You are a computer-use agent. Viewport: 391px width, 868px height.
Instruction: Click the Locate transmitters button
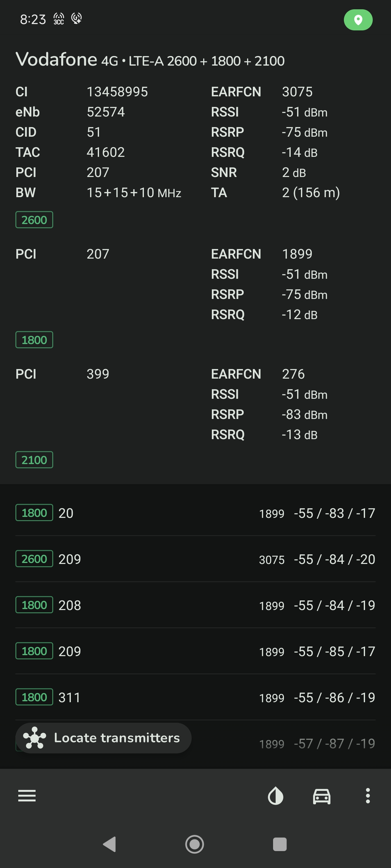tap(103, 738)
